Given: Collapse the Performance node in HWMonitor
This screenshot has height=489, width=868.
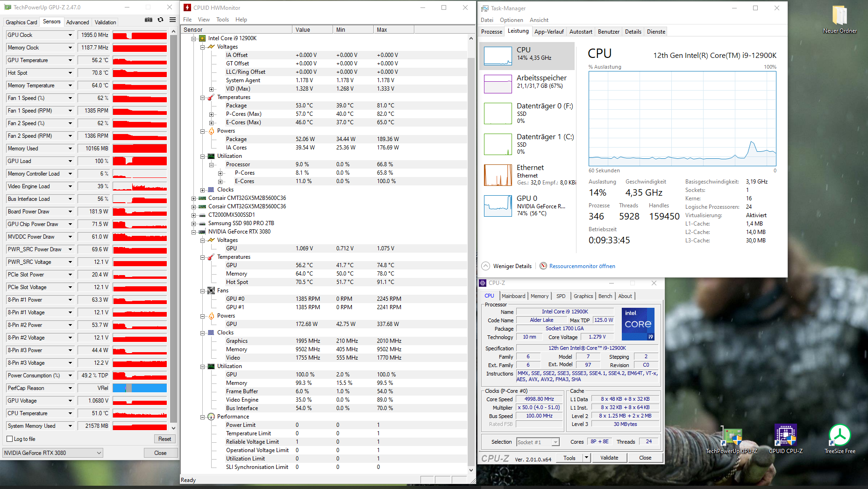Looking at the screenshot, I should [x=202, y=417].
